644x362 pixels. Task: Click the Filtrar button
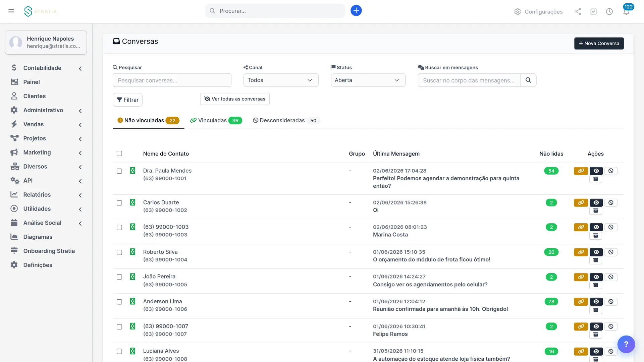(127, 100)
